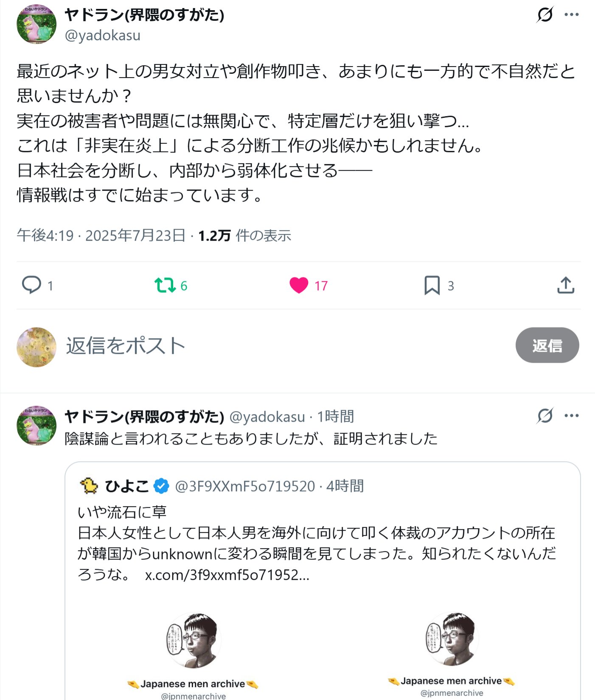
Task: Open ヤドラン profile avatar on main post
Action: tap(36, 25)
